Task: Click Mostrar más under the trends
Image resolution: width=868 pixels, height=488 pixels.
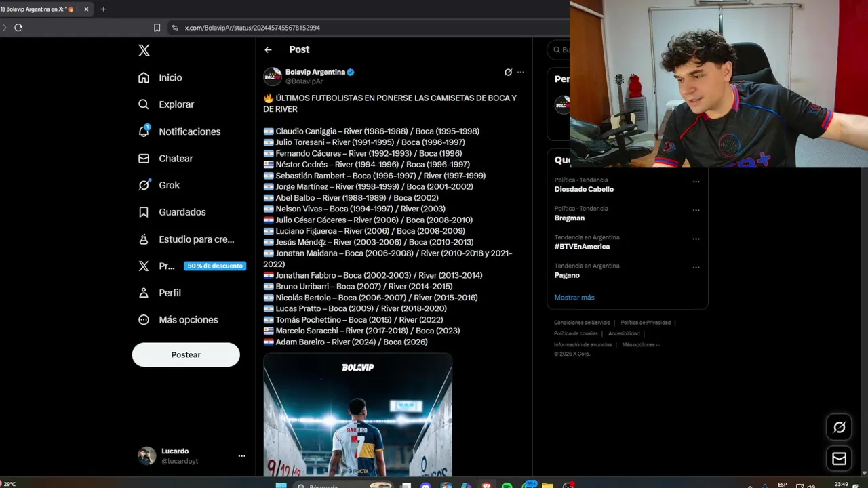Action: point(574,298)
